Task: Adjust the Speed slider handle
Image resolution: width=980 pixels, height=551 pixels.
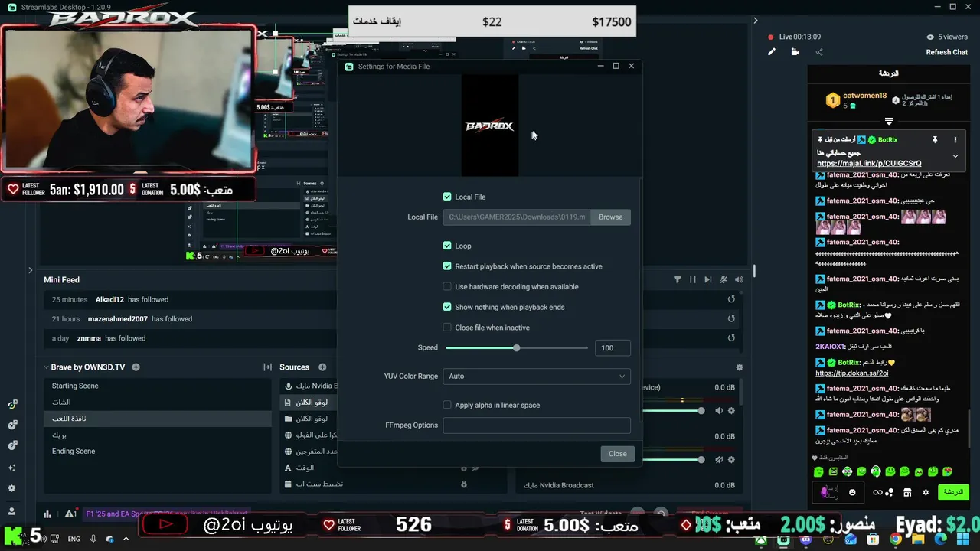Action: coord(517,347)
